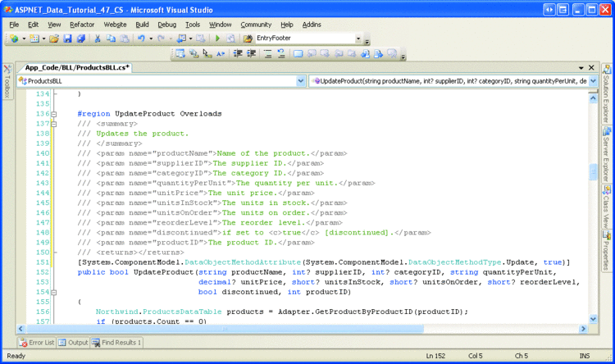Go to the next bookmark icon
Image resolution: width=615 pixels, height=364 pixels.
(326, 54)
